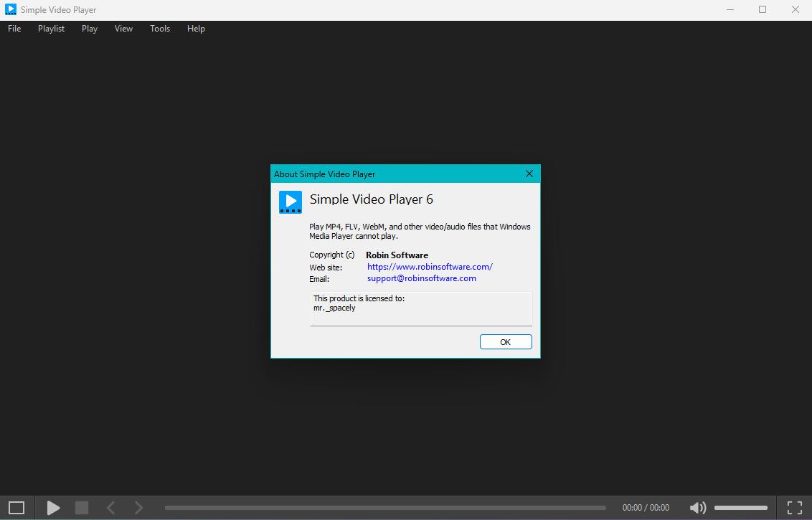Open the File menu
This screenshot has width=812, height=520.
(x=14, y=29)
